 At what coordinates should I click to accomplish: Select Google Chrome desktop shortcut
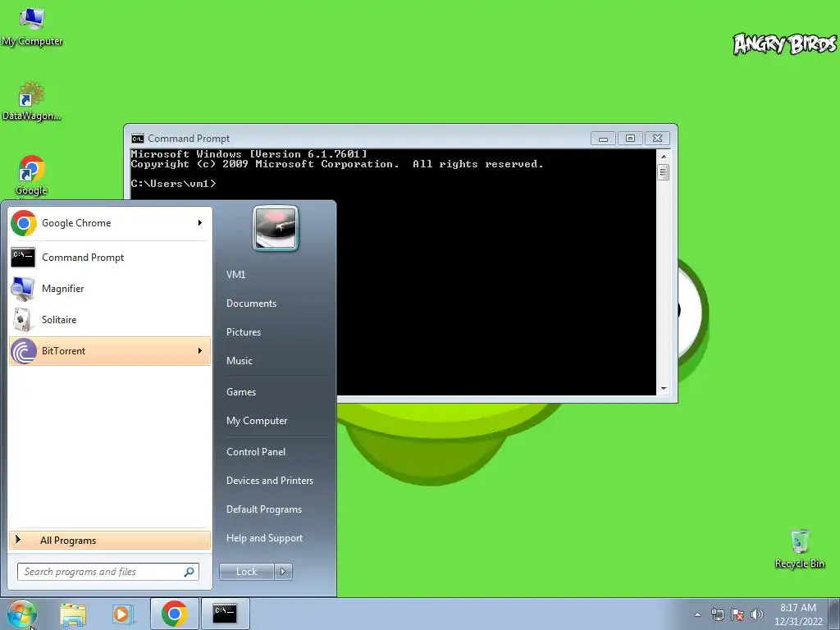tap(32, 176)
